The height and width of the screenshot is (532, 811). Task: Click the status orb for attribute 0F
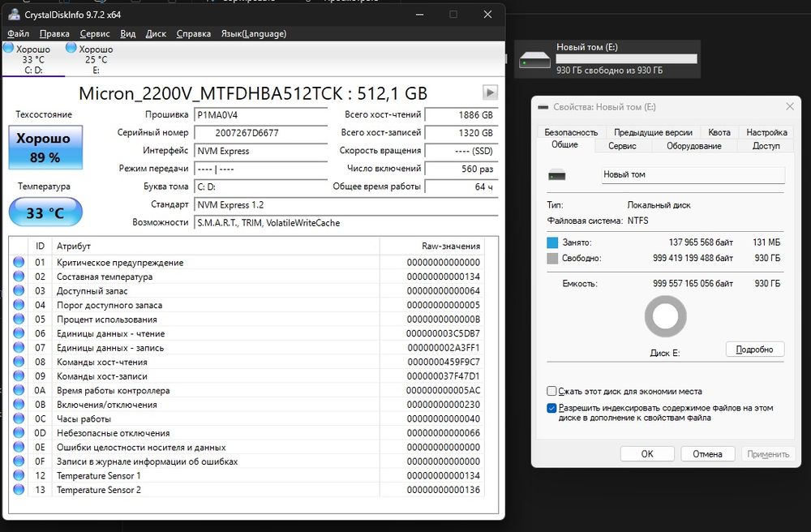[19, 461]
